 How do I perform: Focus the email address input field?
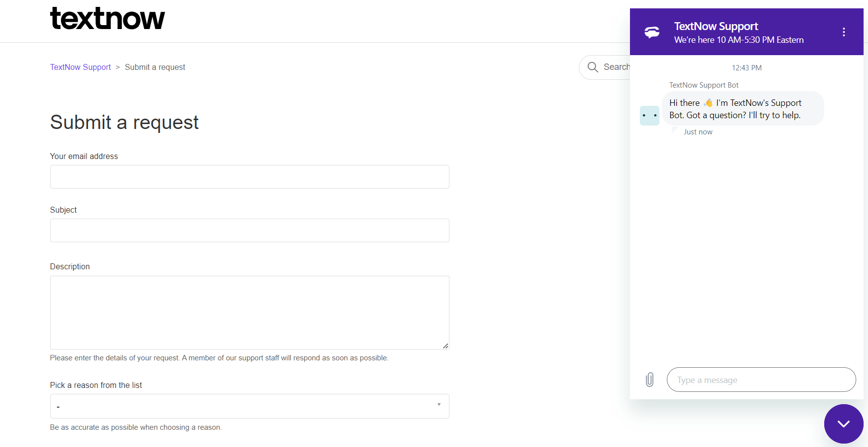pyautogui.click(x=249, y=176)
